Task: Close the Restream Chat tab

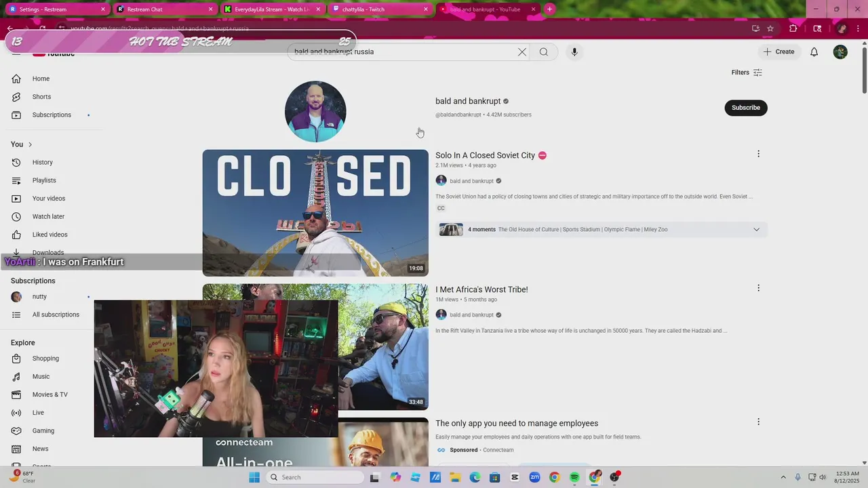Action: point(210,9)
